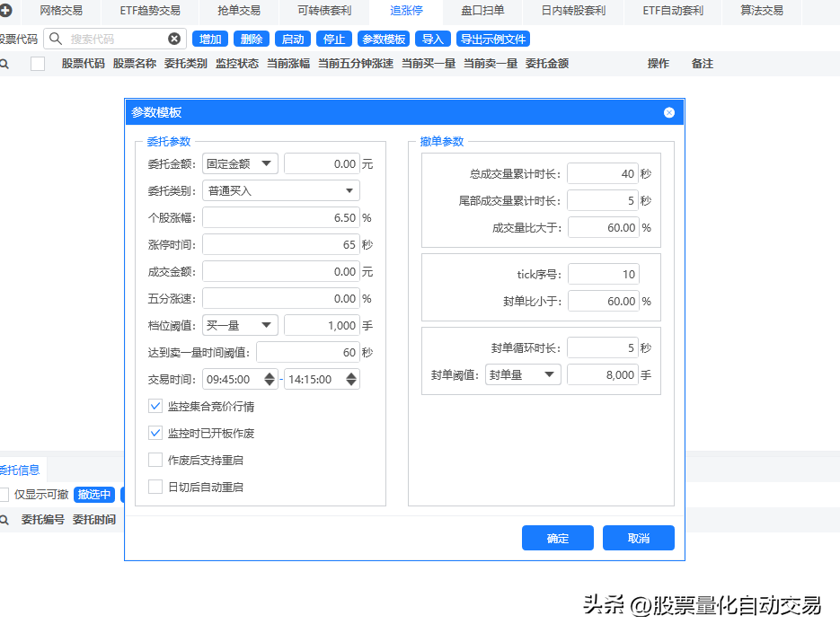The width and height of the screenshot is (840, 633).
Task: Click the 股票代码 column header
Action: click(83, 64)
